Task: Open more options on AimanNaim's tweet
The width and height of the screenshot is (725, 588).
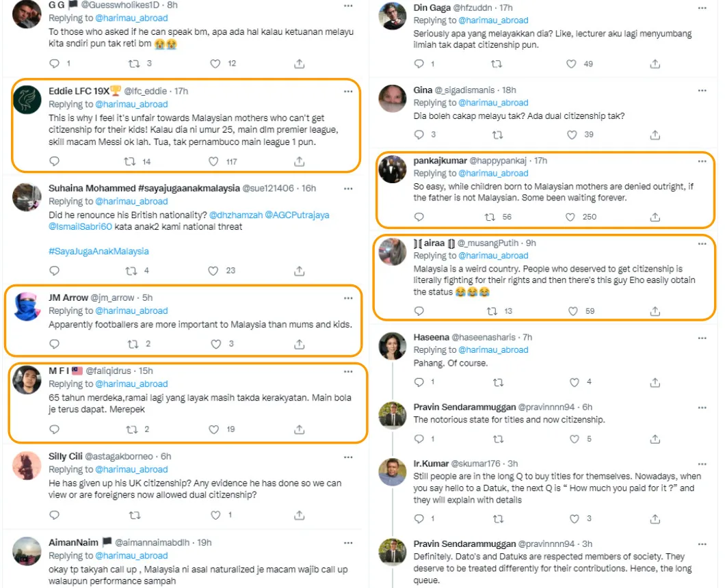Action: (348, 542)
